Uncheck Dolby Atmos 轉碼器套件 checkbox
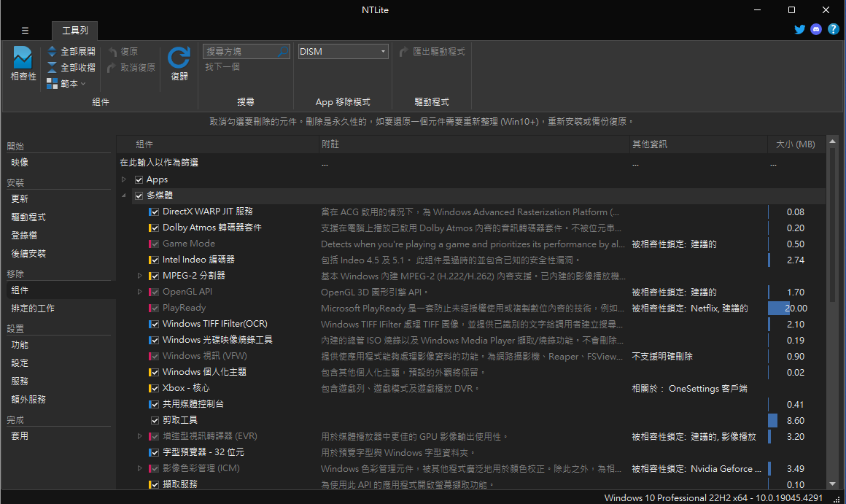846x504 pixels. 154,228
